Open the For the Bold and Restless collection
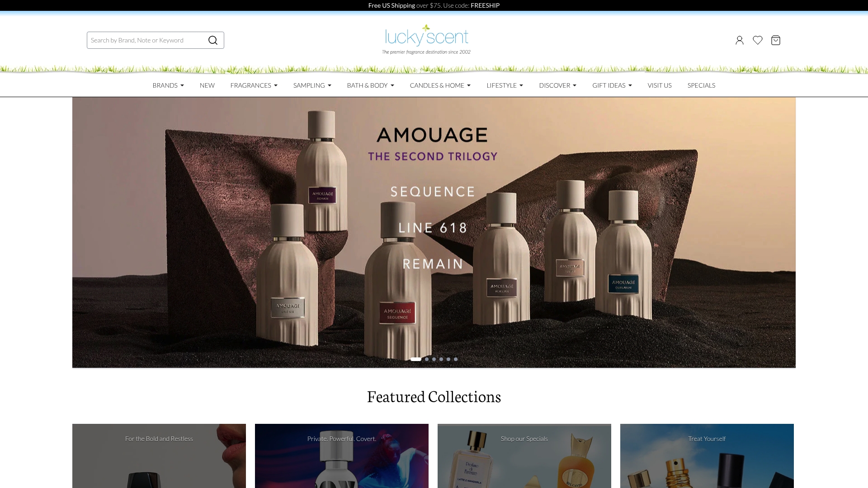Screen dimensions: 868x488 159,455
